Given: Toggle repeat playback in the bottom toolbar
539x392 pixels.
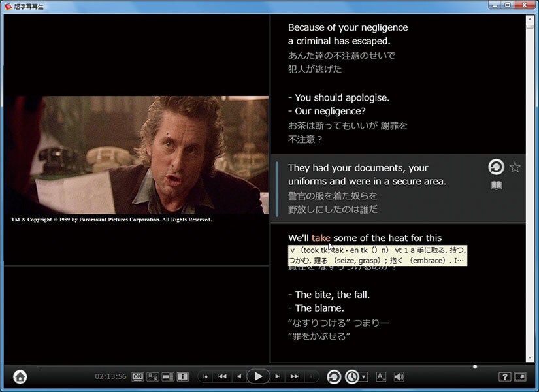Looking at the screenshot, I should pos(334,377).
